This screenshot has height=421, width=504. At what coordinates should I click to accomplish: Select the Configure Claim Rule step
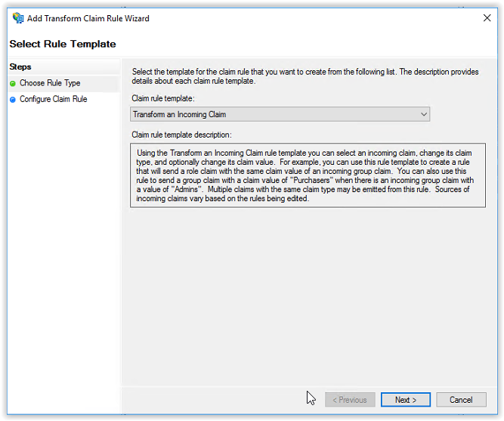click(54, 99)
